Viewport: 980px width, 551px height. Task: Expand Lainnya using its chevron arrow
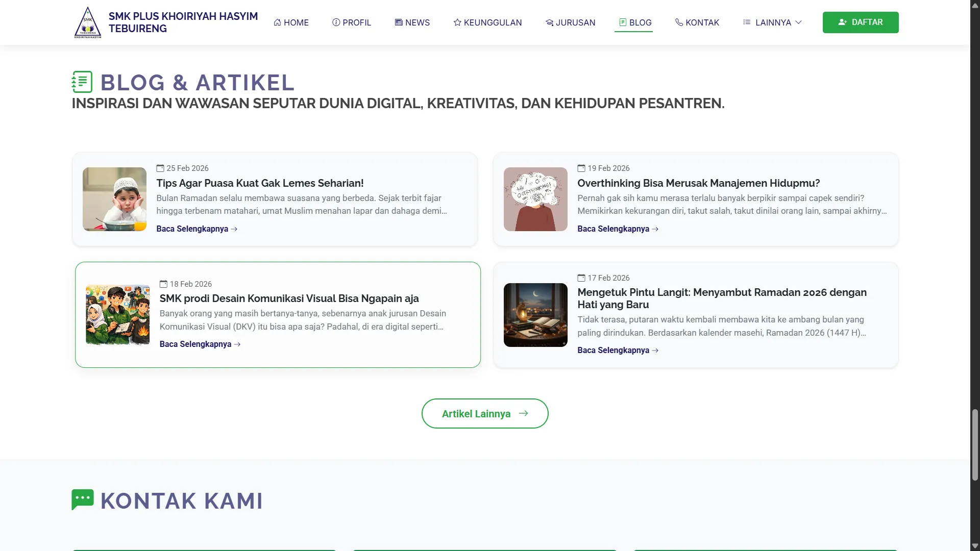tap(799, 22)
